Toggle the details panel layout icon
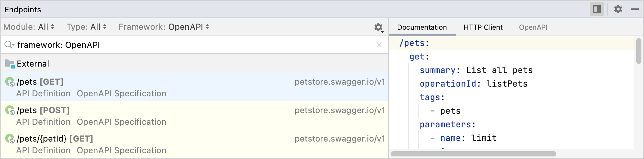This screenshot has height=159, width=644. coord(597,9)
